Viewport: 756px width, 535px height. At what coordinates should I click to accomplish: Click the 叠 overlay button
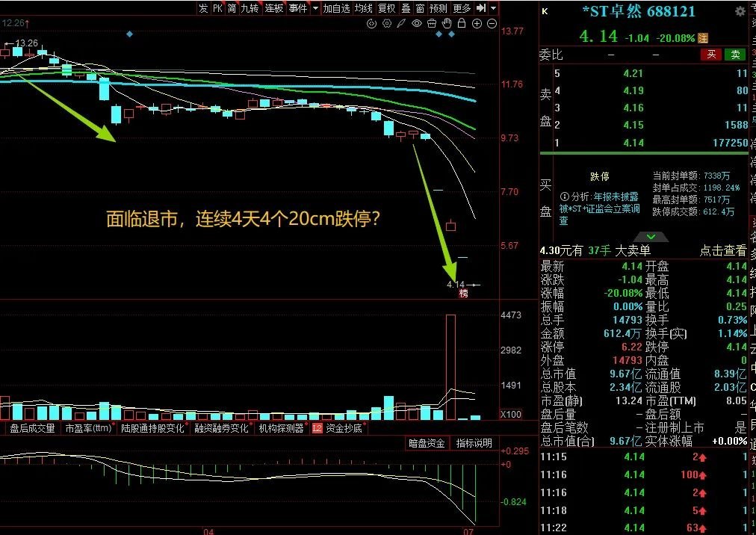click(406, 8)
